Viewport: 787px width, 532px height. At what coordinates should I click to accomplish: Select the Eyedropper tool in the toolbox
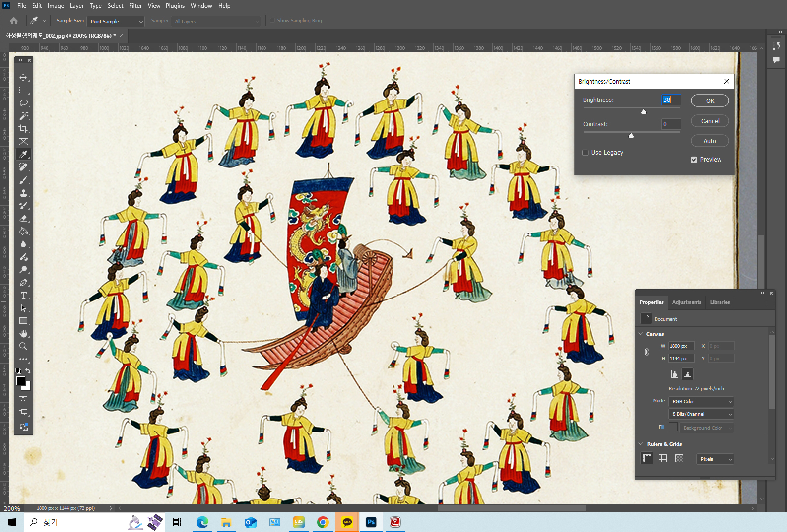click(x=23, y=154)
